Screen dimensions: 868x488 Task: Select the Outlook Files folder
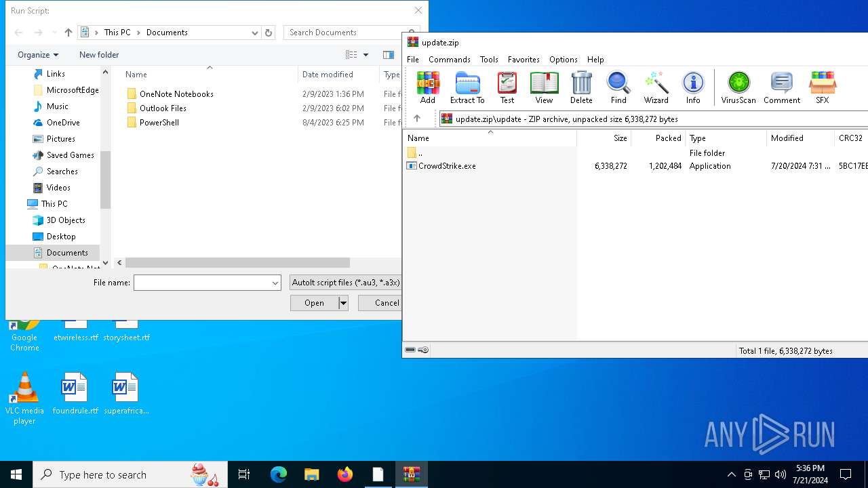157,108
